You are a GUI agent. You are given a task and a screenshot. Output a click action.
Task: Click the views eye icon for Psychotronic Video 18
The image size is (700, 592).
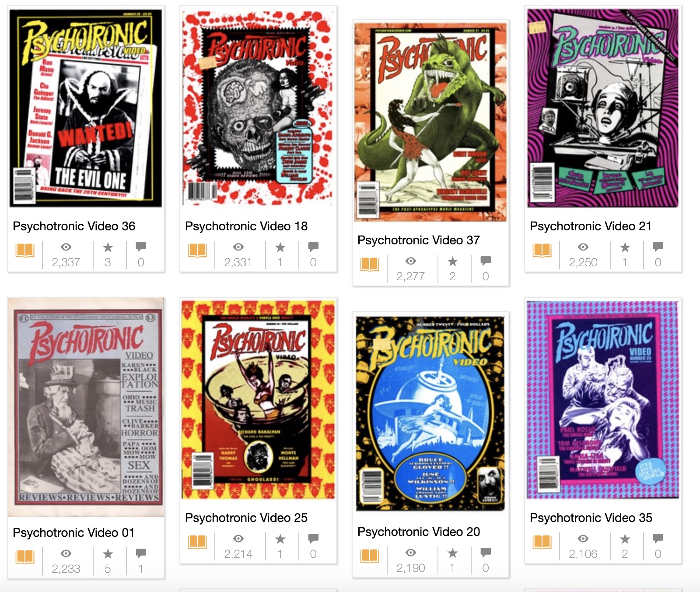(238, 247)
